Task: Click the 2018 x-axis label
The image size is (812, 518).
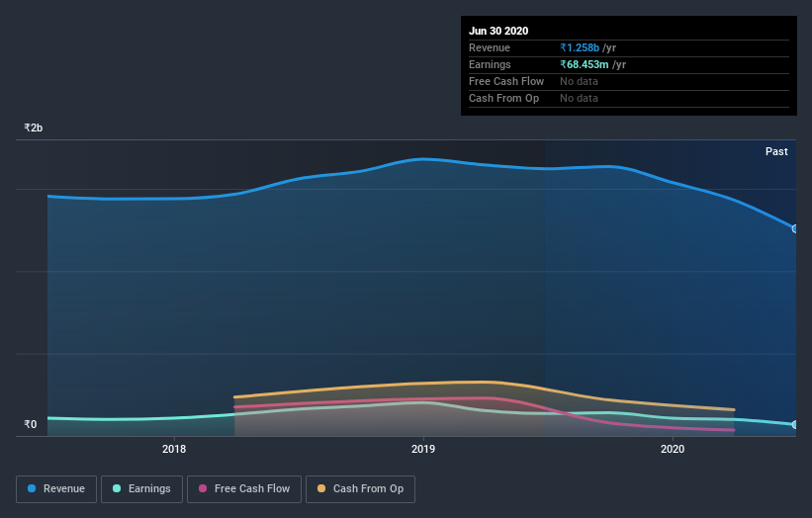Action: click(x=174, y=449)
